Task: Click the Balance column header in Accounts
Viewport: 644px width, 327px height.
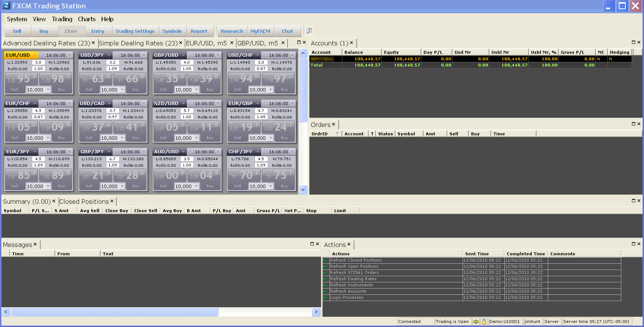Action: pos(362,52)
